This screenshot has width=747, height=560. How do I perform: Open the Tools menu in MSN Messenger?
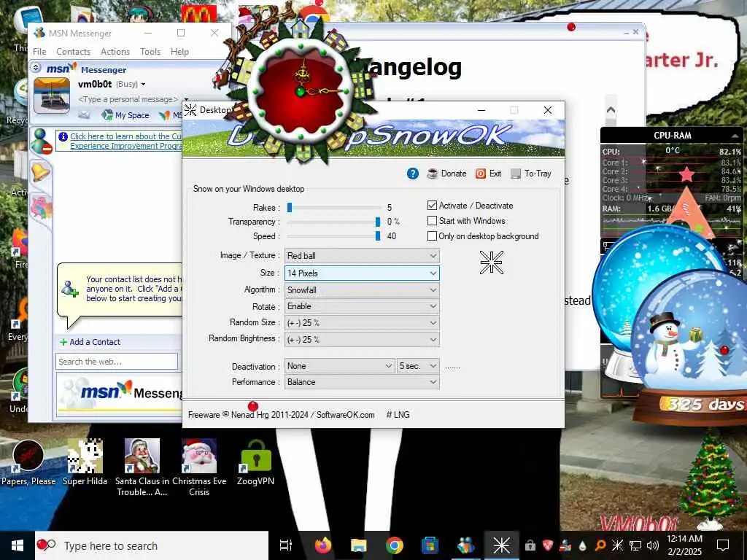[150, 52]
